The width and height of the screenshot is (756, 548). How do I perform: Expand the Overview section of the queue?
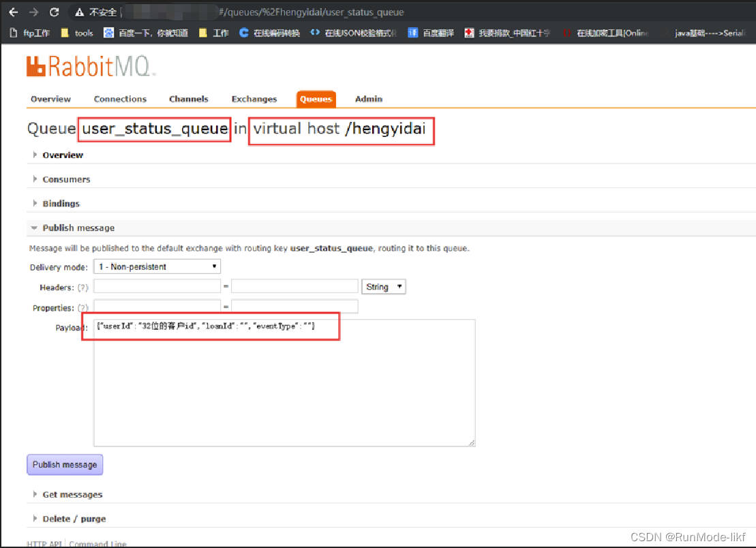coord(63,155)
